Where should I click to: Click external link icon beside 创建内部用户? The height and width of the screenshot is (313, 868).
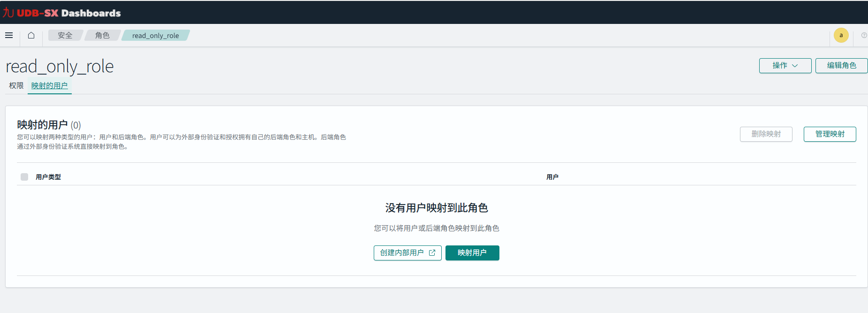click(432, 253)
